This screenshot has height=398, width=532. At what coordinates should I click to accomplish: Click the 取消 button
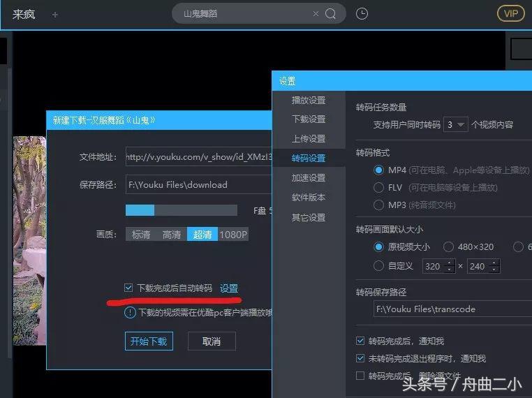tap(212, 341)
